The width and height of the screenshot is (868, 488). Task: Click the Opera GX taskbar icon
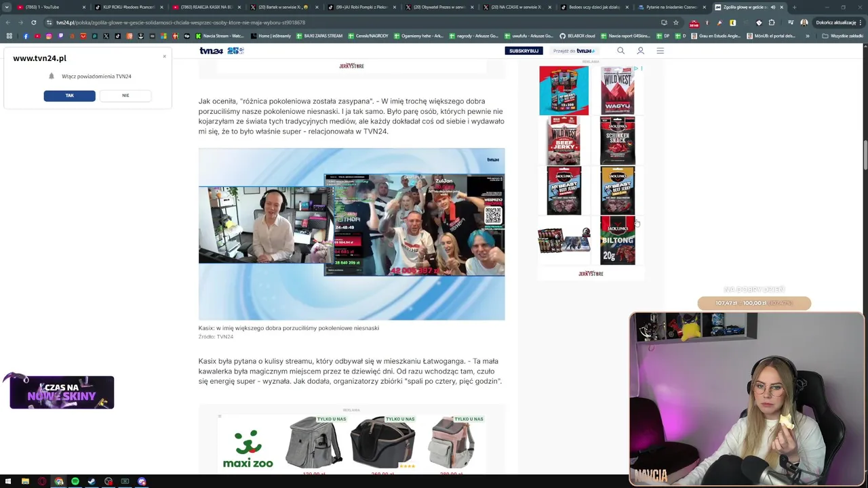tap(41, 481)
